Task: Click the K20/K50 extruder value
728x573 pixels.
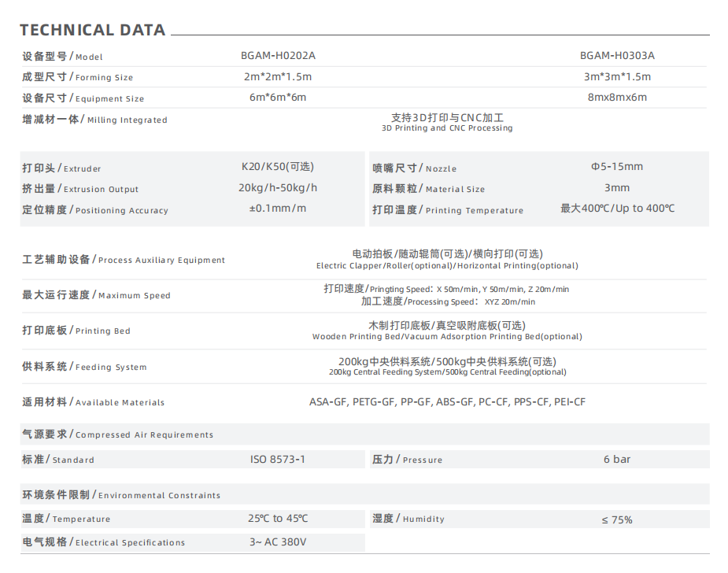Action: click(278, 167)
